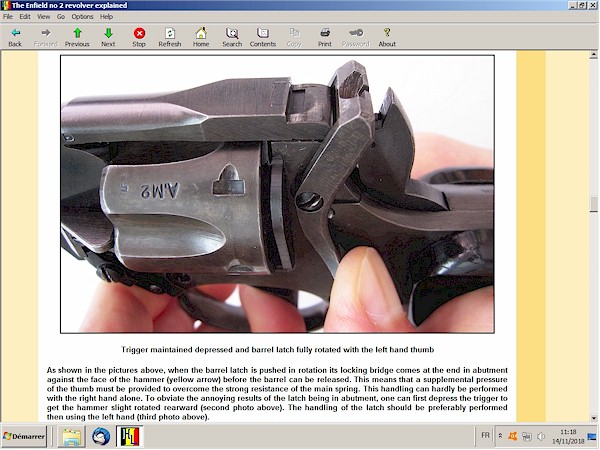The image size is (600, 450).
Task: Click the volume speaker tray icon
Action: 541,436
